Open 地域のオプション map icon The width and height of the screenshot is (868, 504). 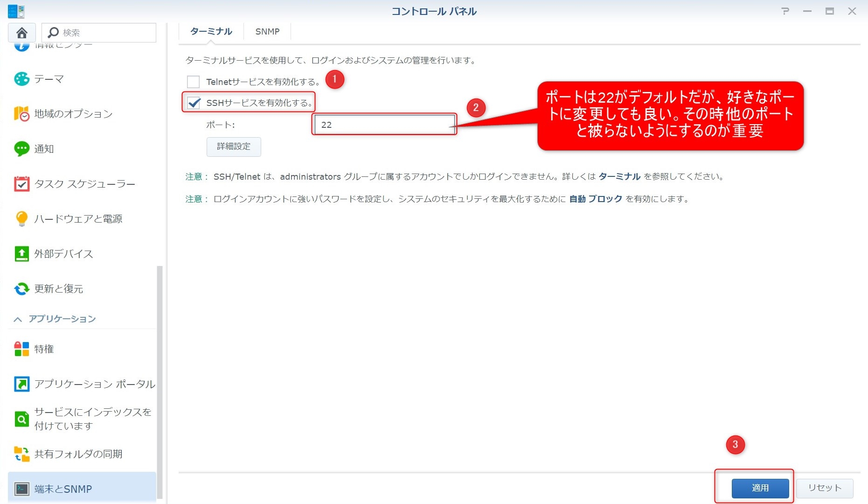click(21, 114)
